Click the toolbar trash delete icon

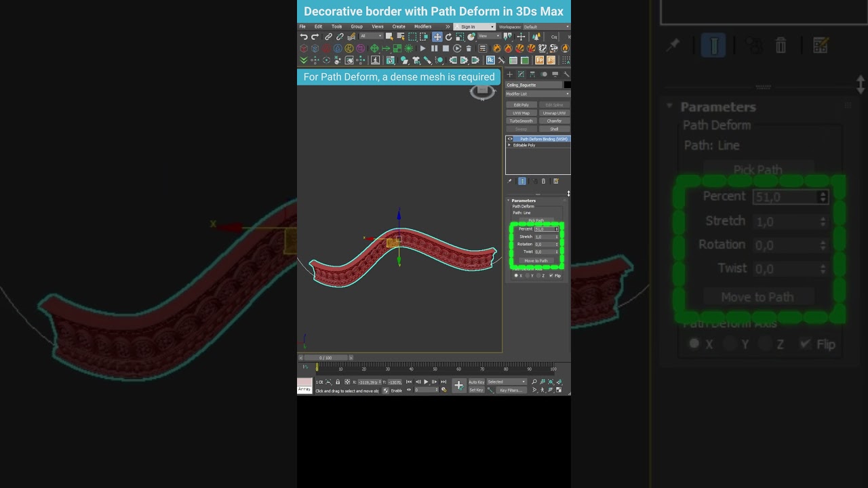tap(469, 49)
